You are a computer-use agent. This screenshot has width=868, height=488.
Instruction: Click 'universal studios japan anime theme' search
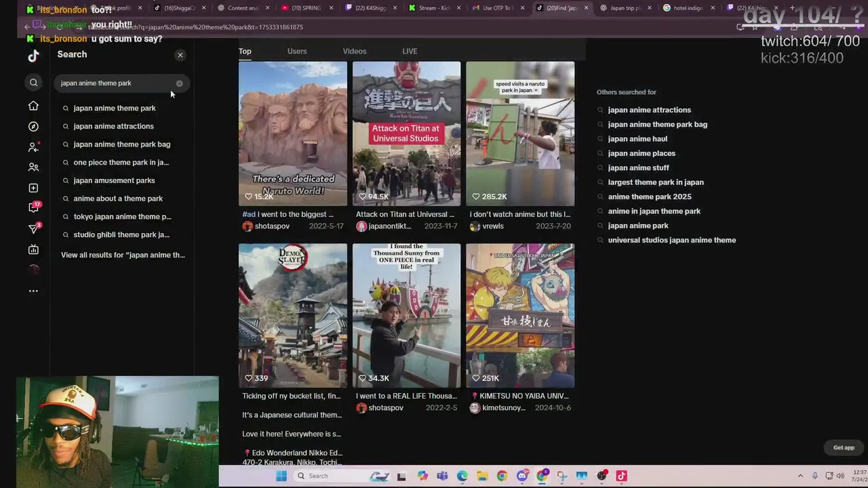(x=671, y=240)
